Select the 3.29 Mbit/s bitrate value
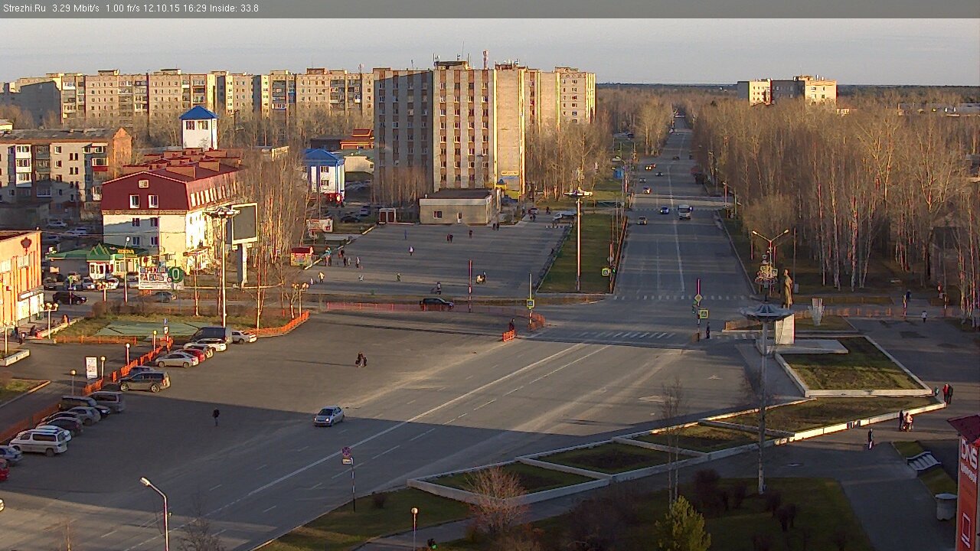 [75, 8]
